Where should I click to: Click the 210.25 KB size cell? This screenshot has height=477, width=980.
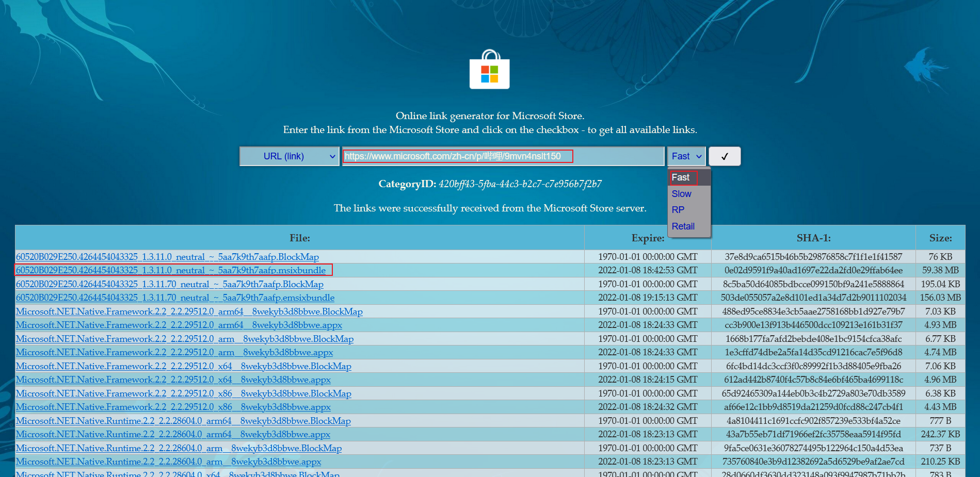click(x=940, y=462)
